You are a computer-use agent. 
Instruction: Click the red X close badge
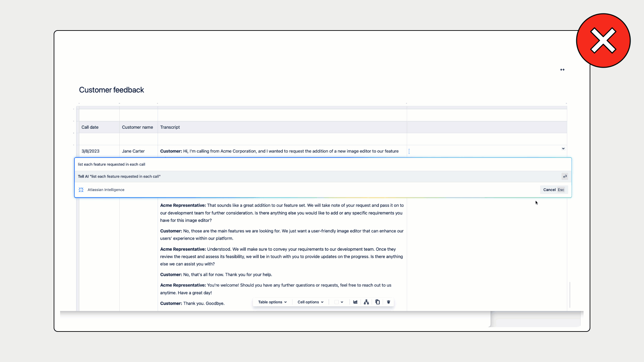(603, 41)
